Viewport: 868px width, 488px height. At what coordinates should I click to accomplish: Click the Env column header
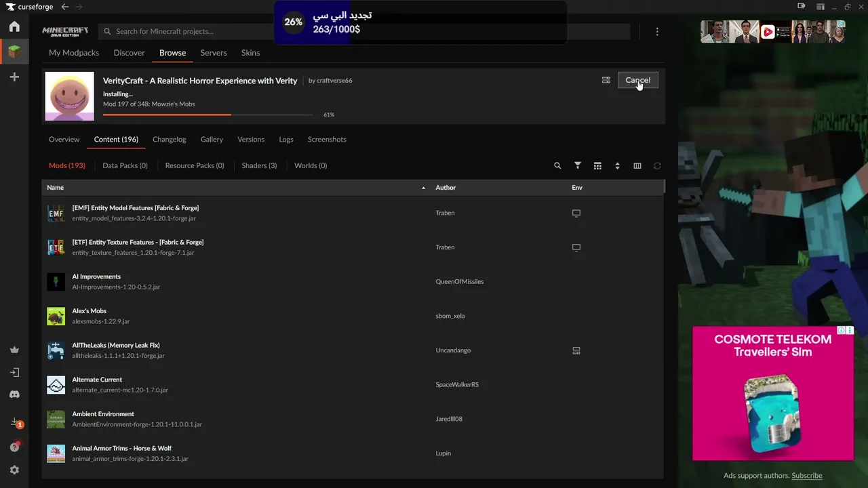[x=577, y=188]
